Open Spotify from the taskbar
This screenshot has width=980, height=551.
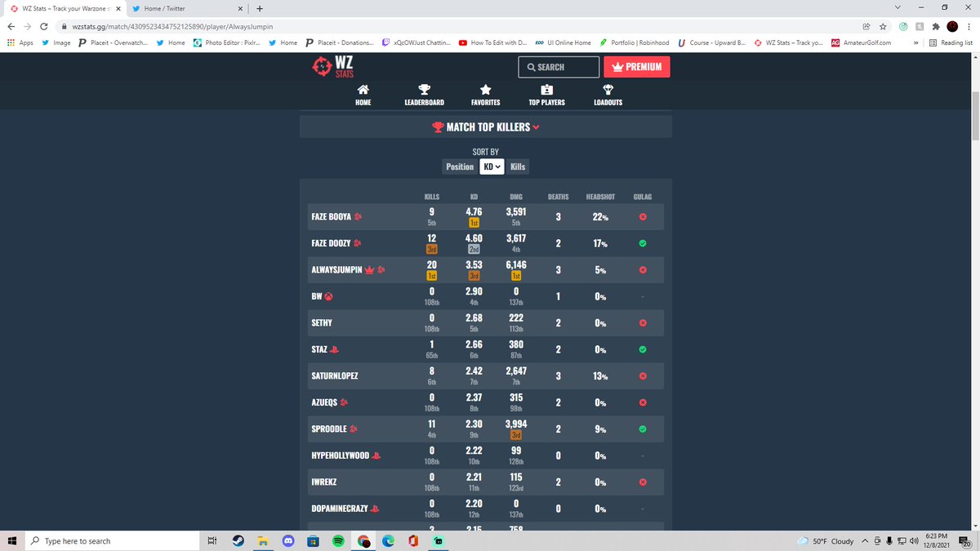tap(338, 540)
